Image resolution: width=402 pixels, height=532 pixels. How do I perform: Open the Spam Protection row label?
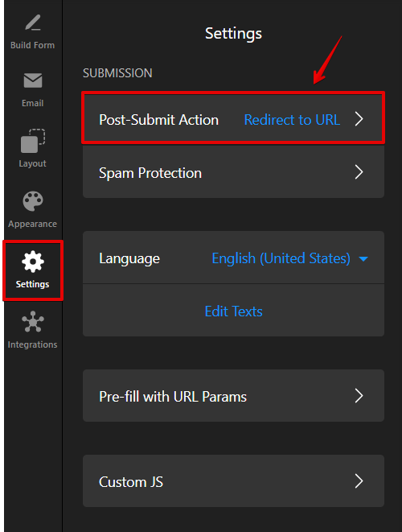point(150,173)
